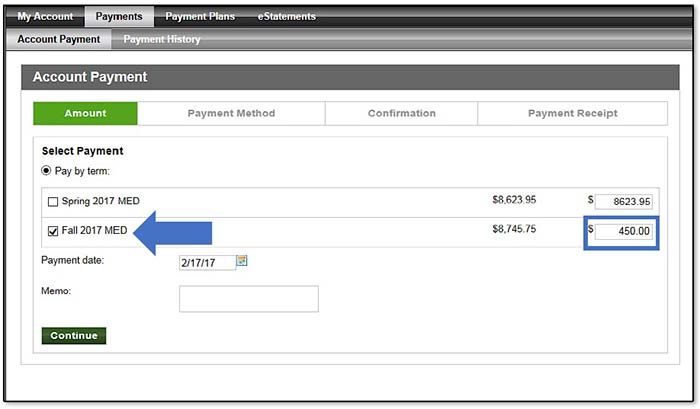The image size is (700, 409).
Task: Select the Account Payment subtab
Action: coord(59,39)
